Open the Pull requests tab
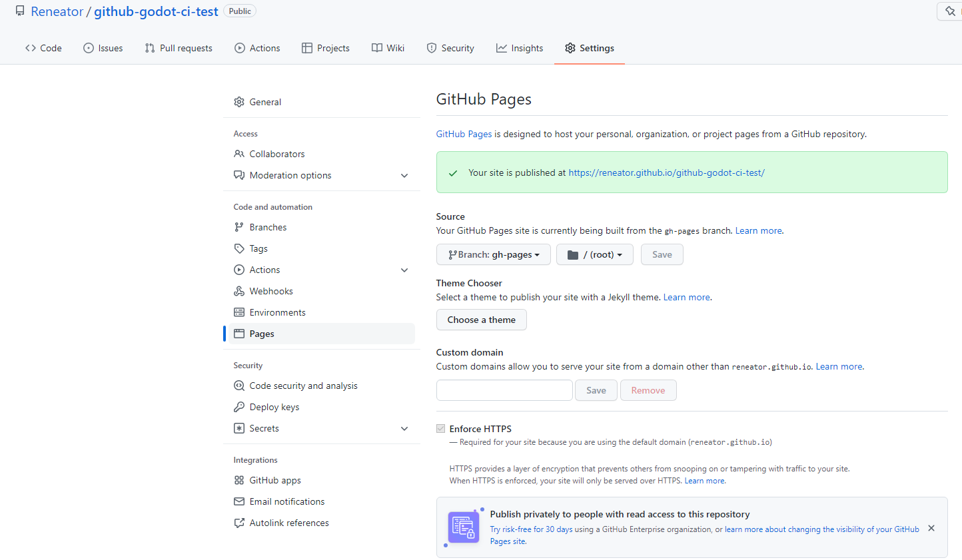 point(179,48)
